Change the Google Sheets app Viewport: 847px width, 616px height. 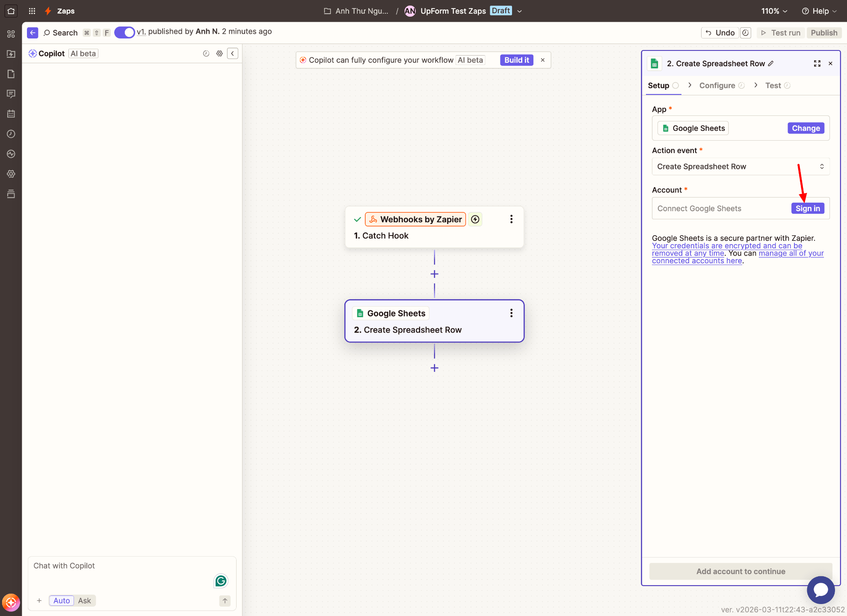pyautogui.click(x=806, y=128)
